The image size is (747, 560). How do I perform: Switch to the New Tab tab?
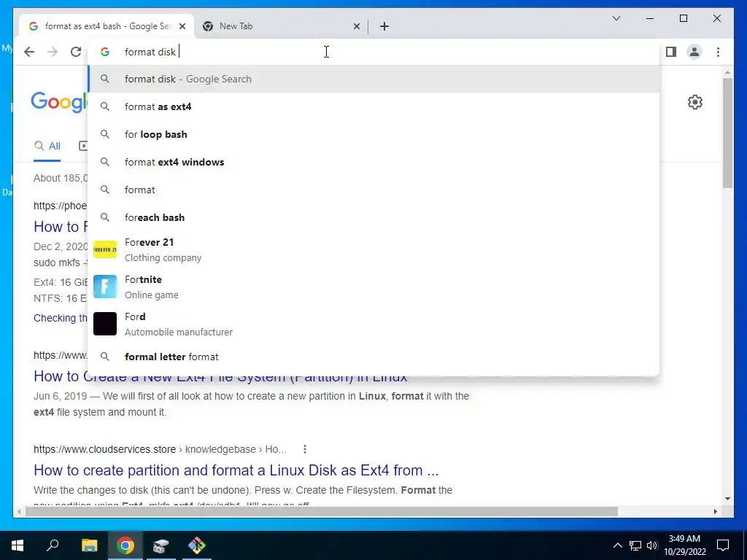[x=281, y=26]
